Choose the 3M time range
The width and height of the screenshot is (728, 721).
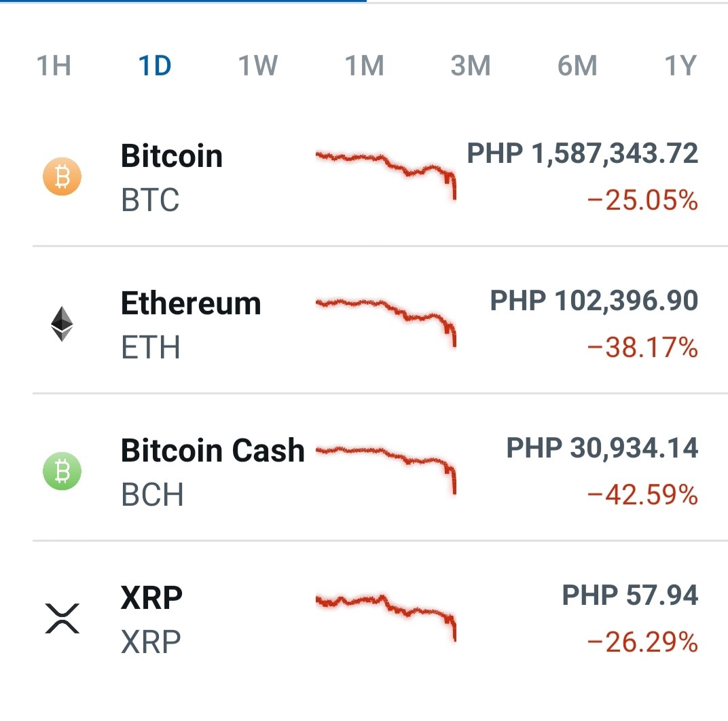[x=471, y=65]
